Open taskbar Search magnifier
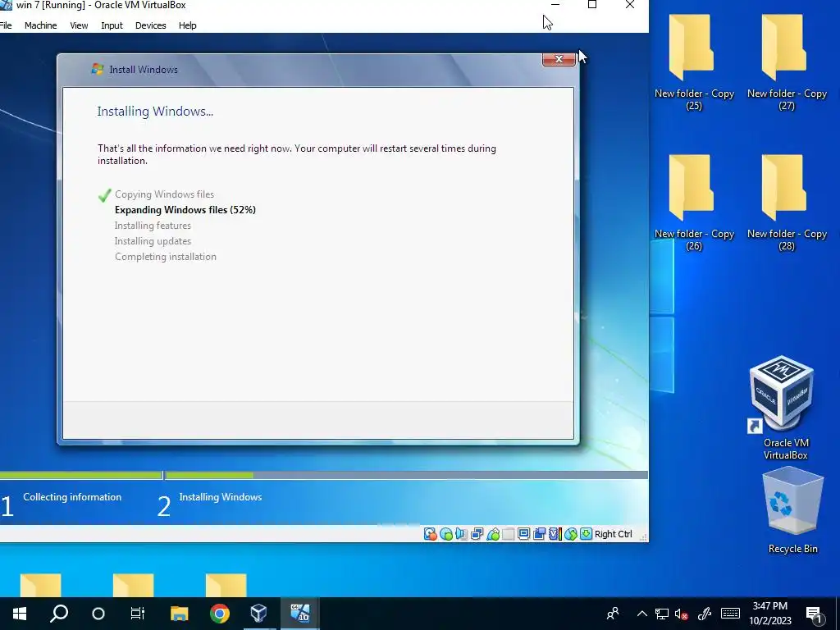The image size is (840, 630). [59, 614]
